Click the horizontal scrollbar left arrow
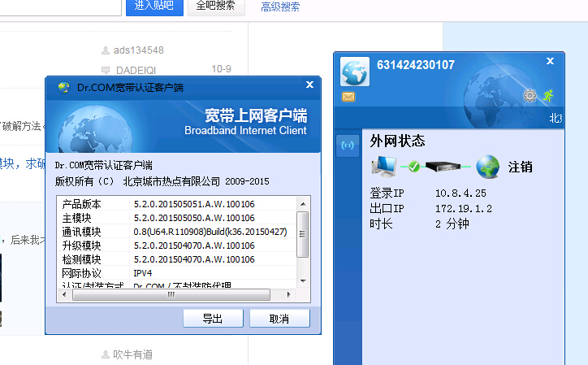 point(64,294)
